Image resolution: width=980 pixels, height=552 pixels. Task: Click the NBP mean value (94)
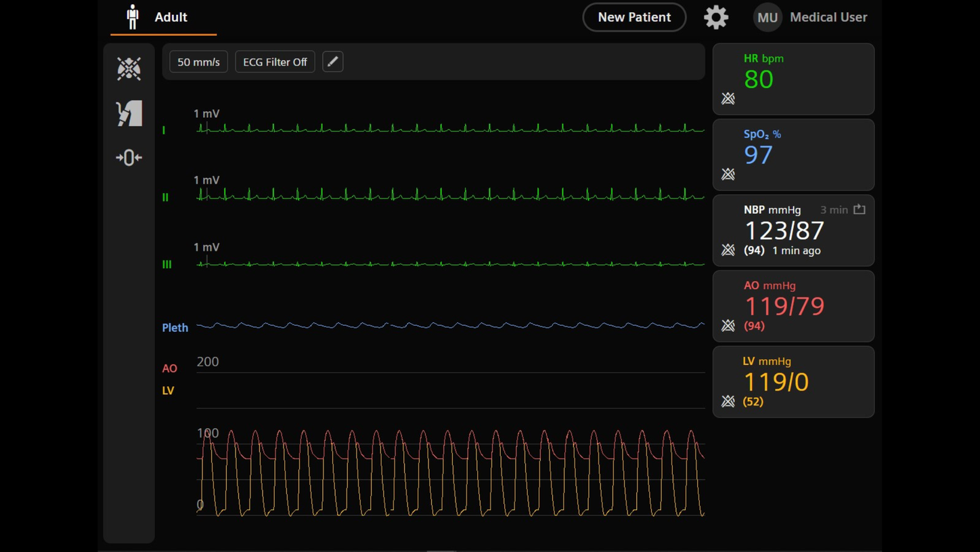point(754,251)
